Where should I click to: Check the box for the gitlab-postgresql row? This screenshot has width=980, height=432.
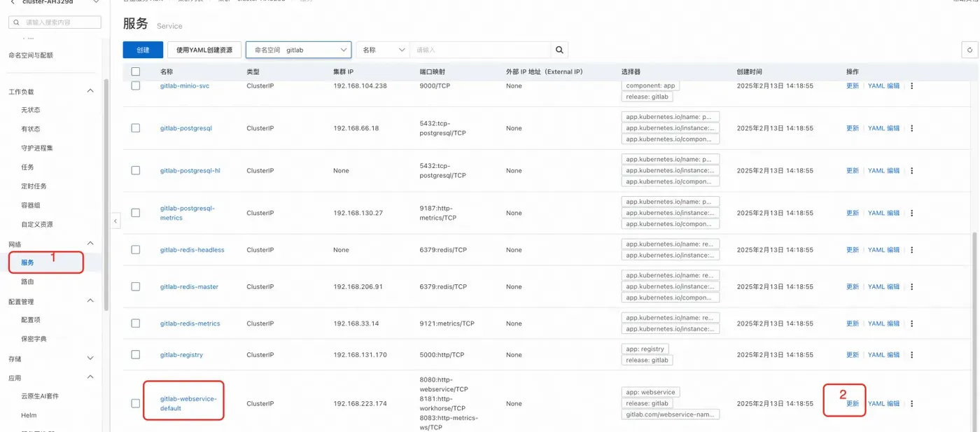[x=136, y=128]
